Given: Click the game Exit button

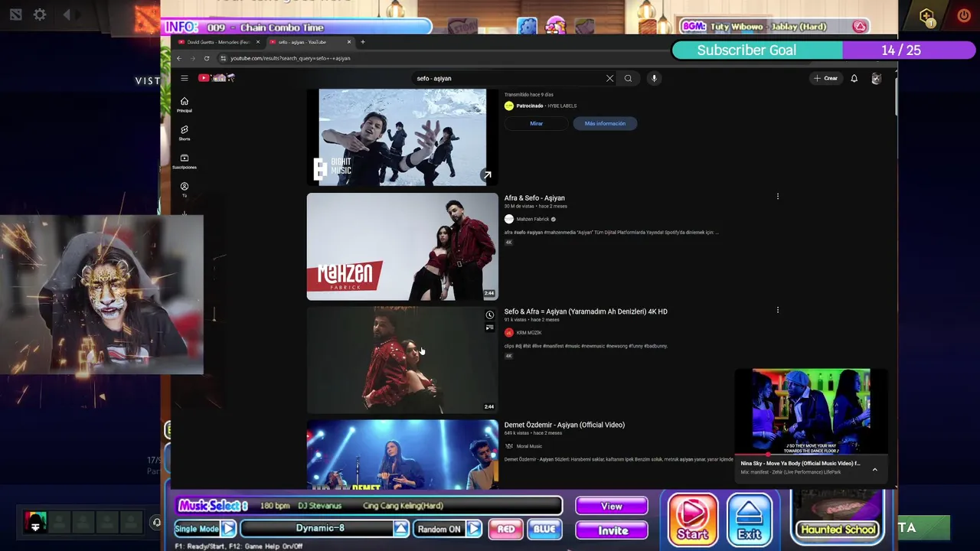Looking at the screenshot, I should click(749, 520).
